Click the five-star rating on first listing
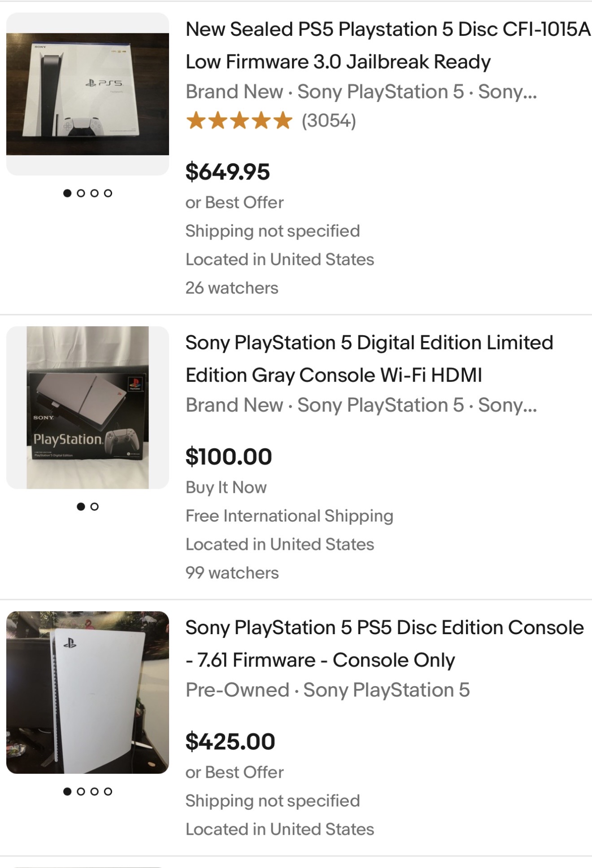The width and height of the screenshot is (592, 868). [x=239, y=121]
